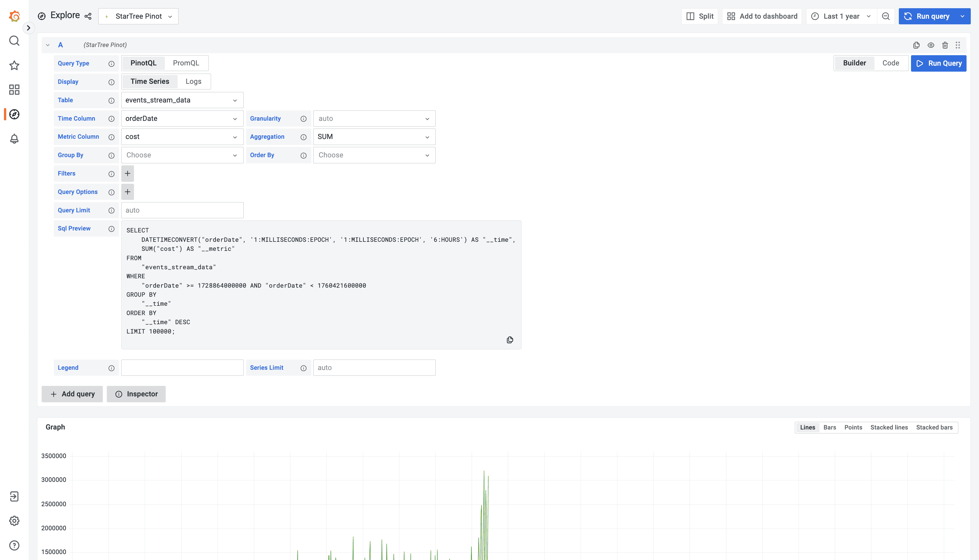Click the Split button
The height and width of the screenshot is (560, 979).
click(x=700, y=16)
